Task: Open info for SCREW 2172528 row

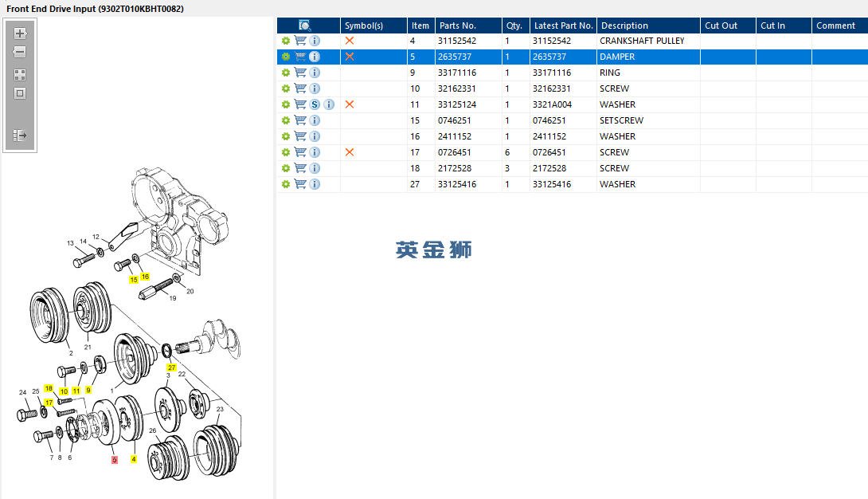Action: coord(315,168)
